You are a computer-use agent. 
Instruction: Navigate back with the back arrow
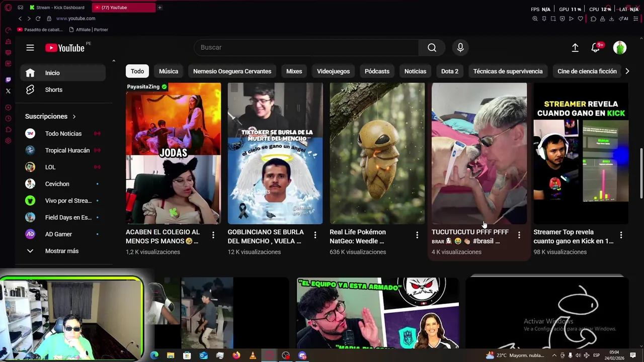pyautogui.click(x=20, y=19)
